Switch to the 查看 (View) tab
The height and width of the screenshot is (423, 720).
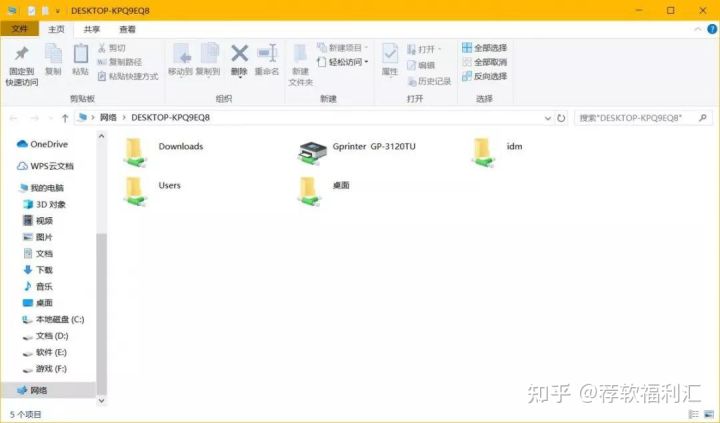[x=128, y=29]
